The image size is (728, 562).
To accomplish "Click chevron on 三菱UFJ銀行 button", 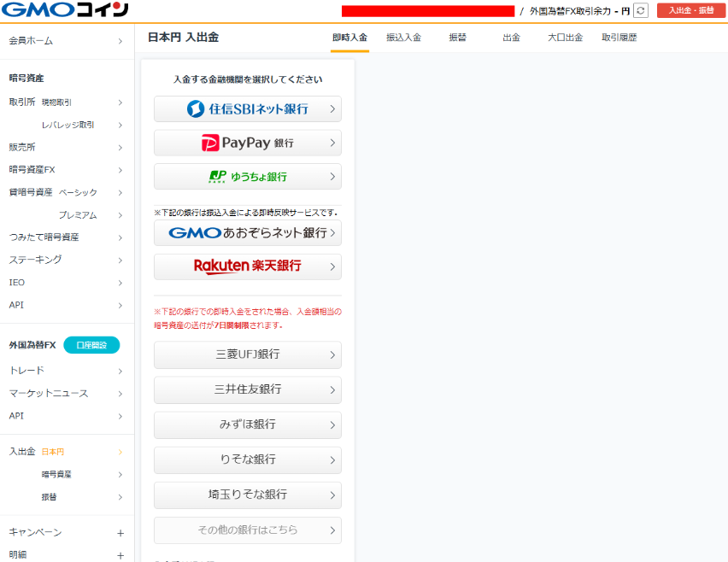I will click(x=332, y=355).
